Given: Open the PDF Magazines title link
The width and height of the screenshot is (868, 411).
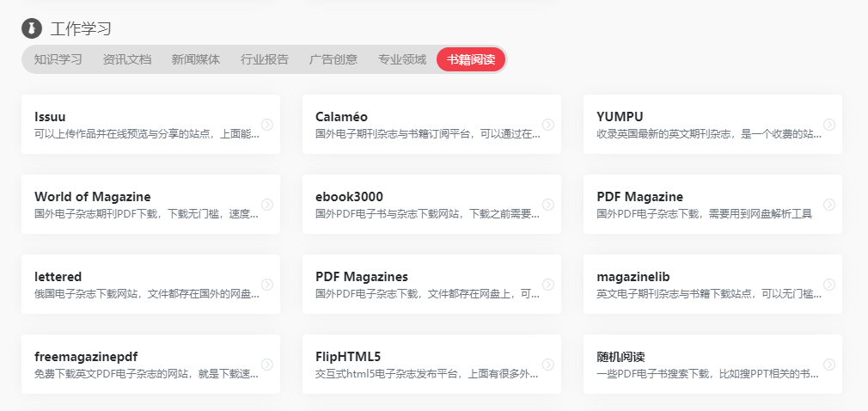Looking at the screenshot, I should coord(362,276).
